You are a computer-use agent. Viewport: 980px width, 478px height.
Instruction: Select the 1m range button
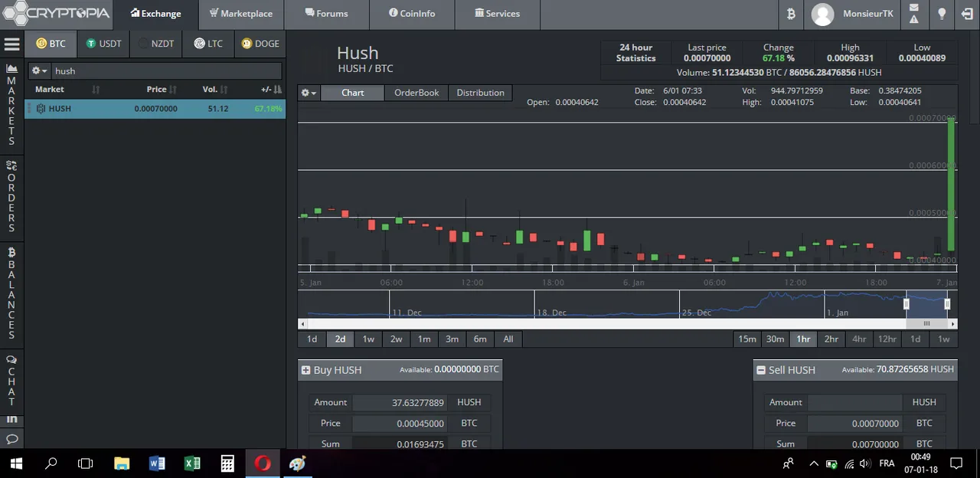click(x=424, y=339)
